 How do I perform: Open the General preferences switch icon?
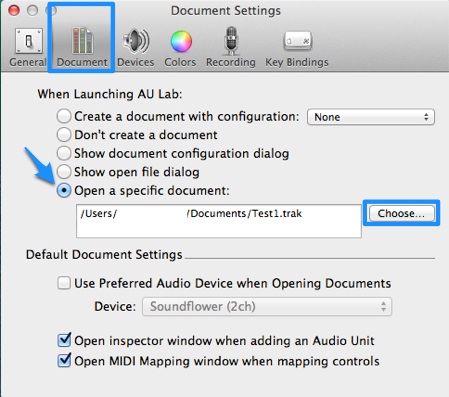(29, 41)
